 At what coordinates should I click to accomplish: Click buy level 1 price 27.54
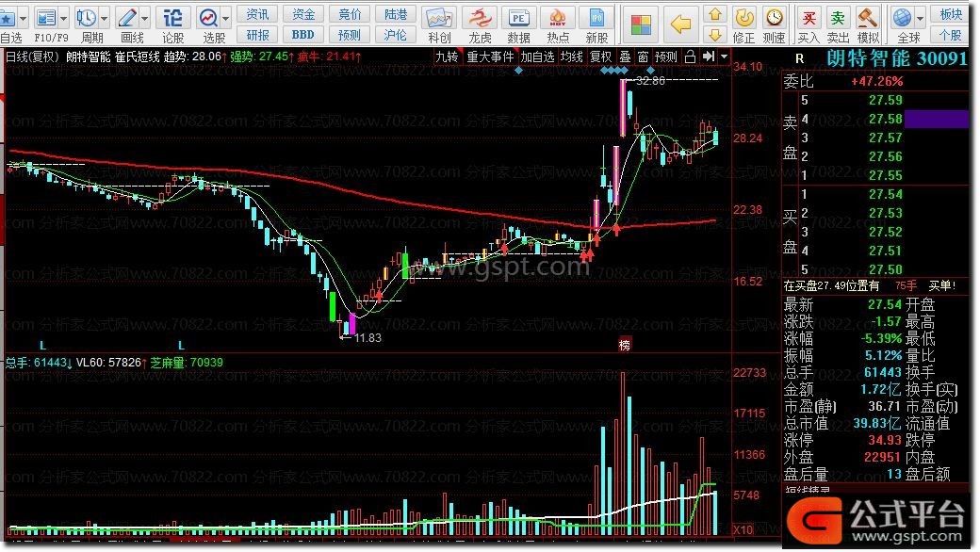click(885, 194)
